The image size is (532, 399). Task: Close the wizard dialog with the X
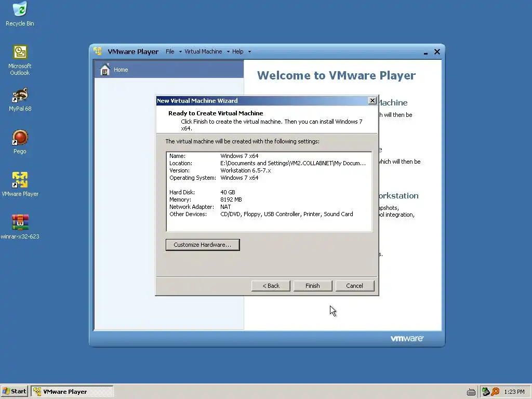point(372,100)
